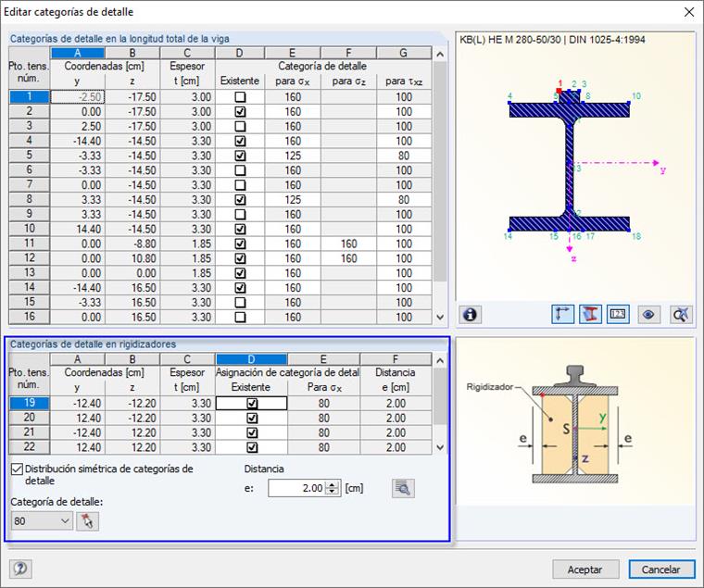
Task: Uncheck Existente for stress point 11
Action: tap(240, 244)
